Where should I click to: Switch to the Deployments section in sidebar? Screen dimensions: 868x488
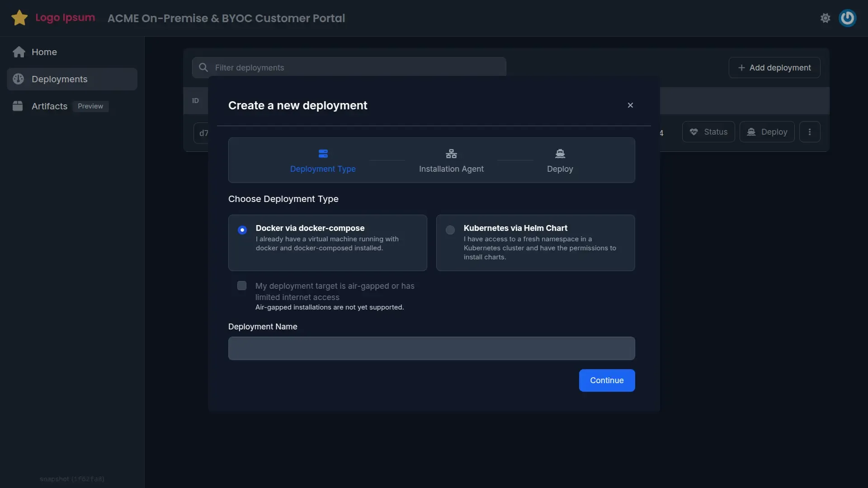(59, 79)
